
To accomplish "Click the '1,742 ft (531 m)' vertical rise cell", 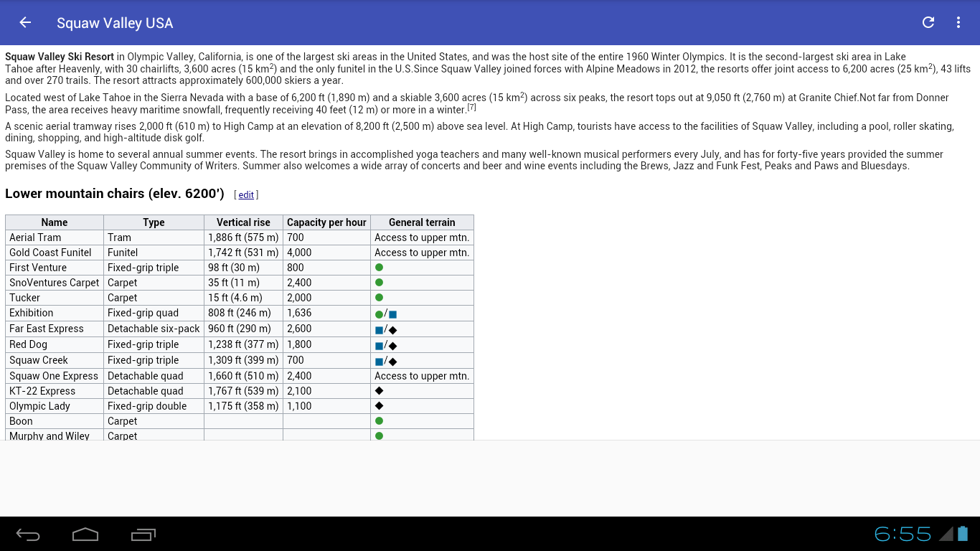I will click(x=243, y=253).
